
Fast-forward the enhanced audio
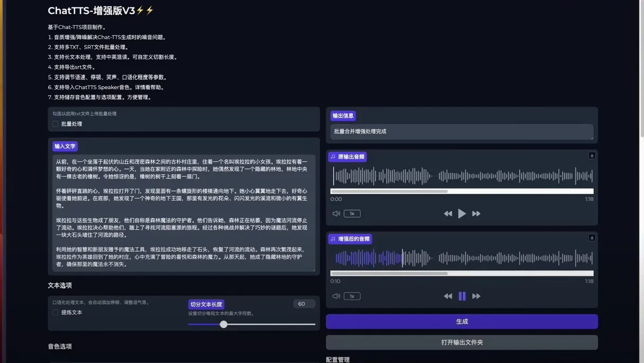point(476,296)
